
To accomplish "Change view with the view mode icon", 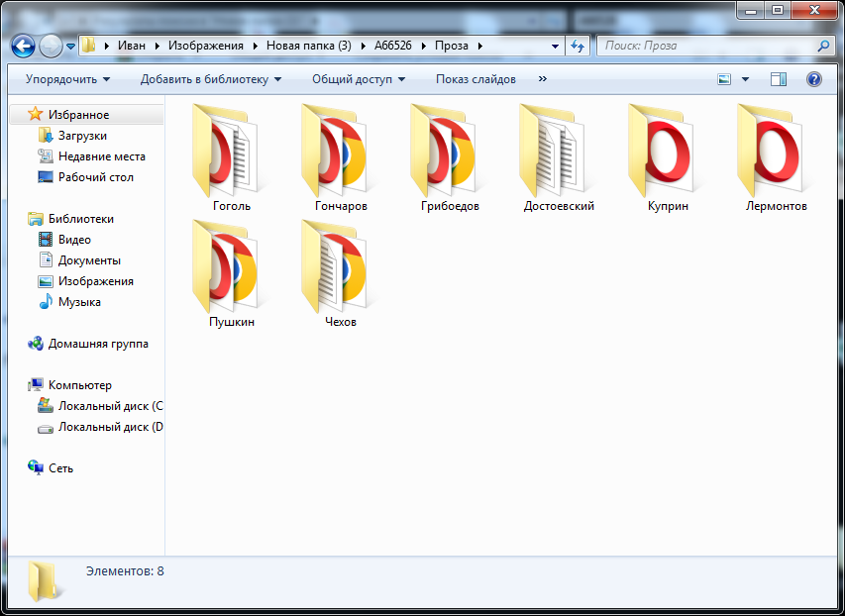I will click(x=724, y=80).
